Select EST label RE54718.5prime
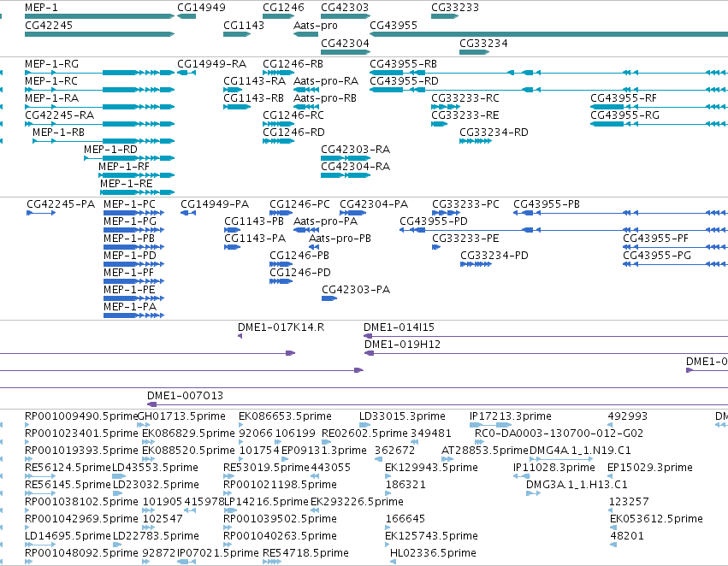This screenshot has height=566, width=728. coord(305,553)
